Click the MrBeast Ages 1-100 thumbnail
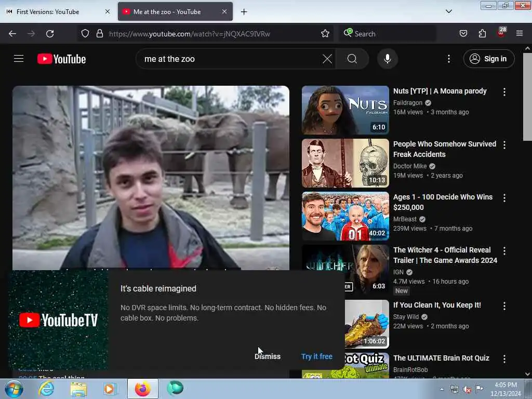The height and width of the screenshot is (399, 532). [345, 216]
